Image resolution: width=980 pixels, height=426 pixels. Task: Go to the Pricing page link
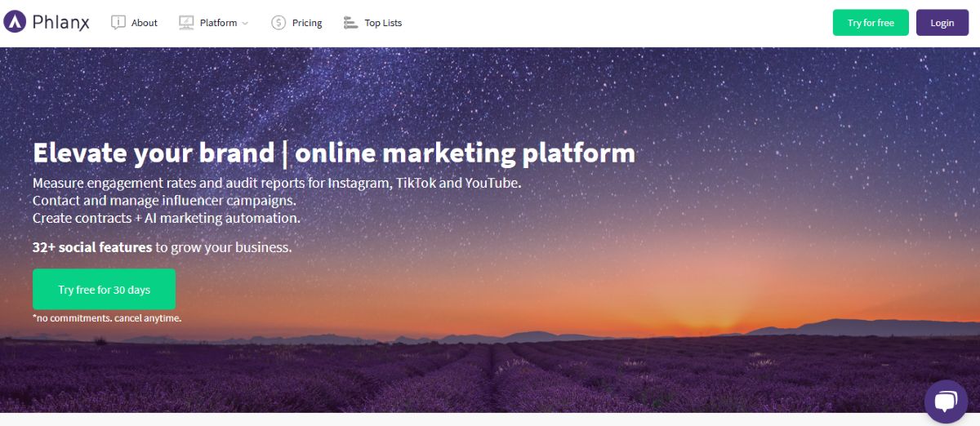coord(307,23)
